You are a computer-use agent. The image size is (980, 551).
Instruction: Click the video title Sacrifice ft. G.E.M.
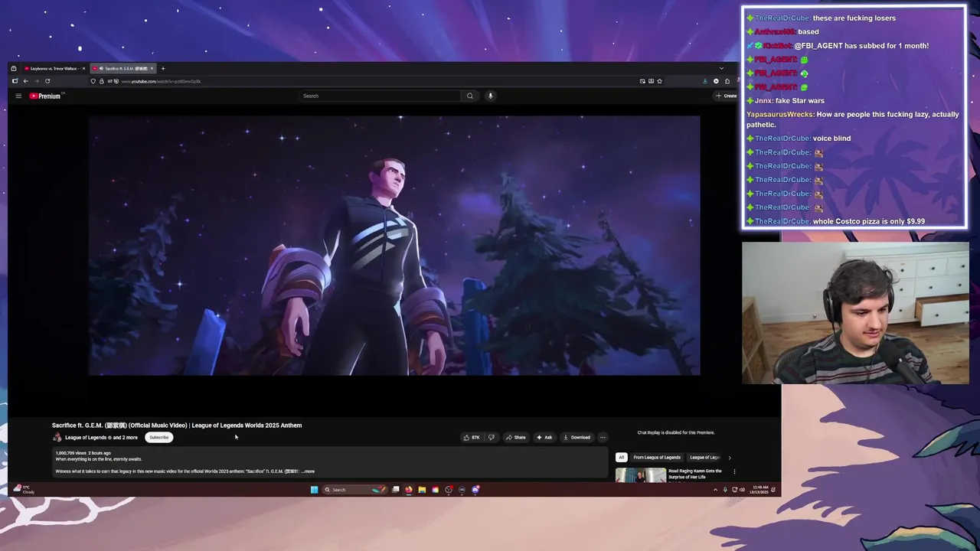coord(177,425)
